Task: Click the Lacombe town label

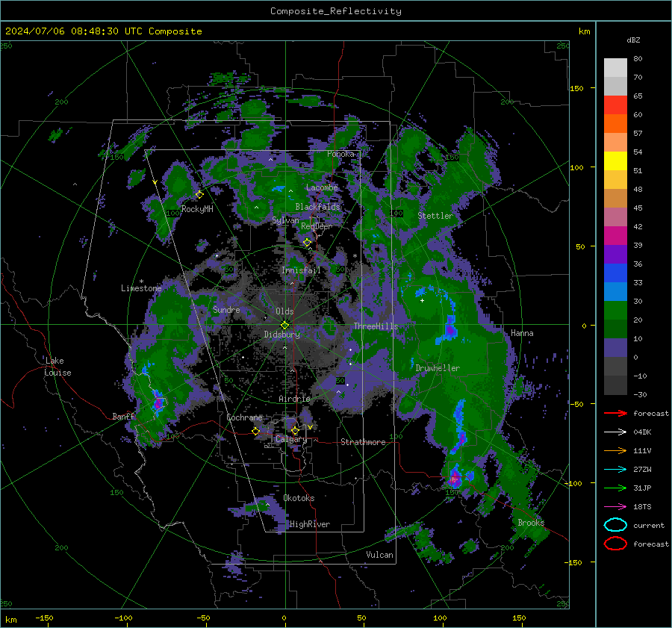Action: pyautogui.click(x=322, y=187)
